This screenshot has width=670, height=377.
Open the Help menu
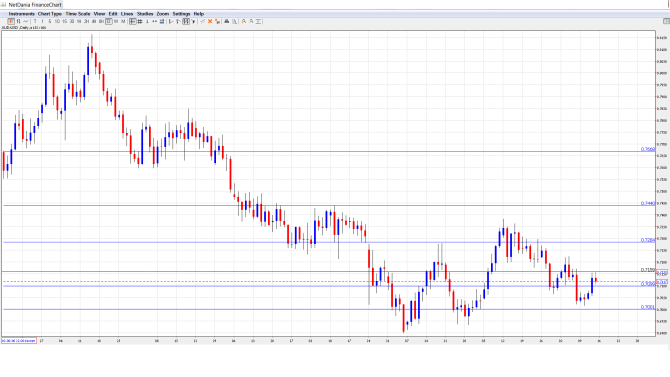click(199, 14)
